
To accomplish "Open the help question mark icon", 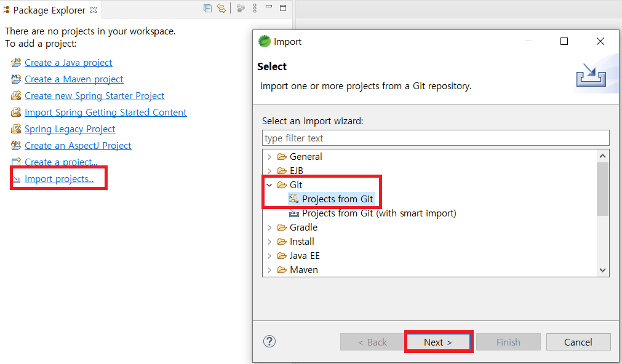I will [x=269, y=341].
